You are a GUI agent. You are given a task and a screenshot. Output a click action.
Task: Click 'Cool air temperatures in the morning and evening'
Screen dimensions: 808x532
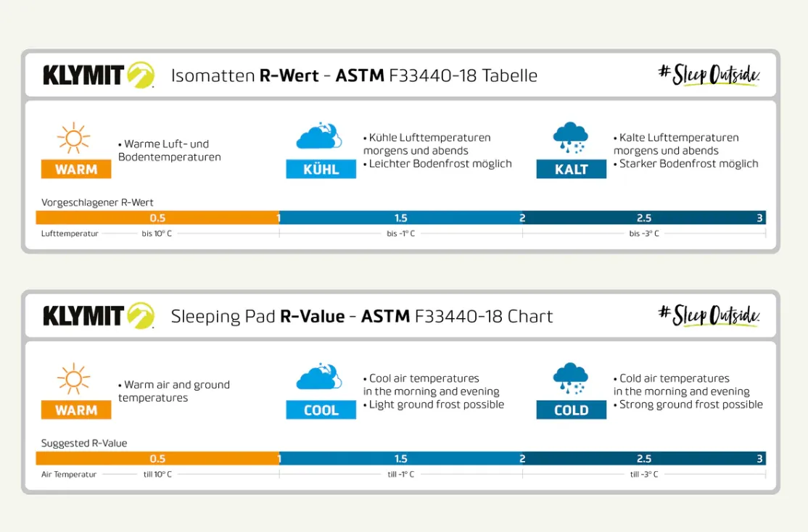click(x=432, y=385)
